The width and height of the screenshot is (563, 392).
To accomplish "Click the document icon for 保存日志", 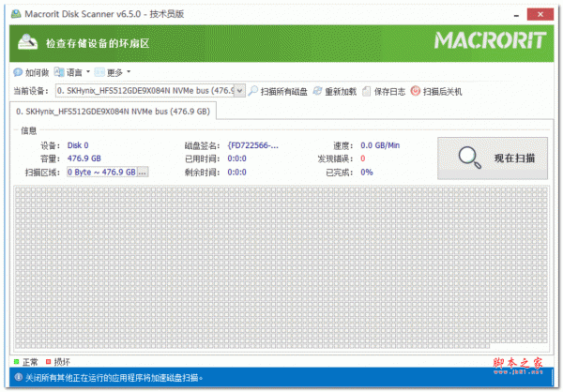I will click(x=366, y=91).
